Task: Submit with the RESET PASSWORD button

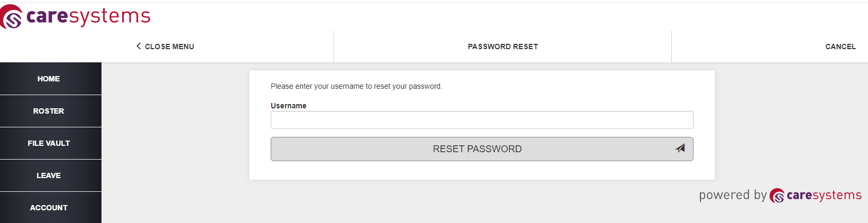Action: click(x=482, y=149)
